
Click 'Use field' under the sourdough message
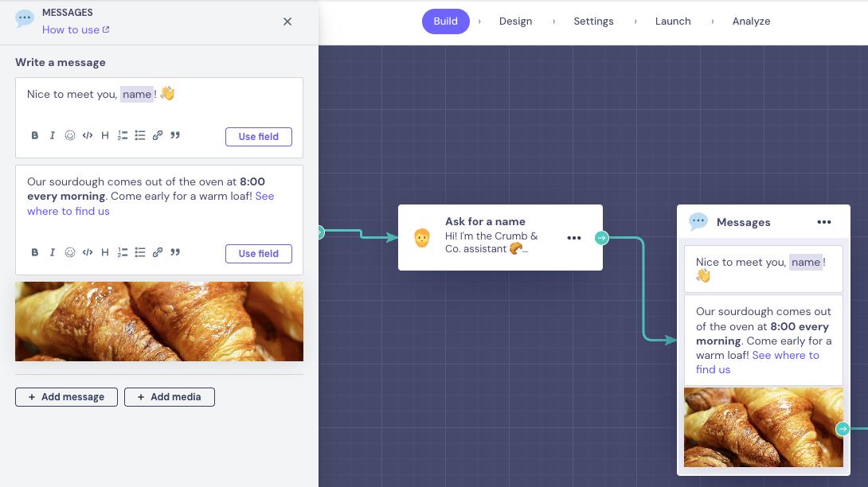[x=259, y=254]
